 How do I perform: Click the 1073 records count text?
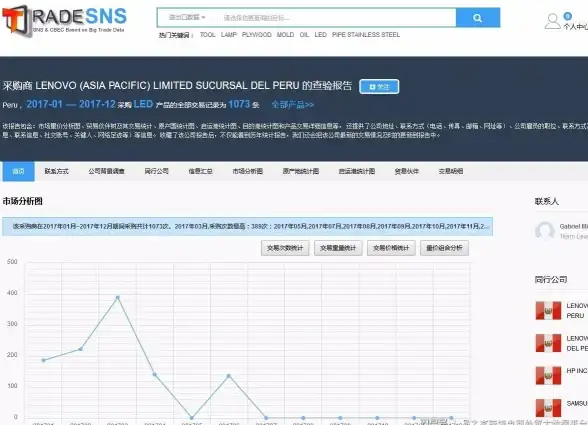pyautogui.click(x=239, y=104)
